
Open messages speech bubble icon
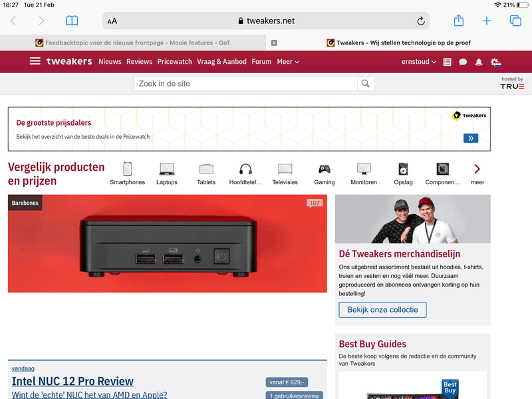tap(463, 62)
